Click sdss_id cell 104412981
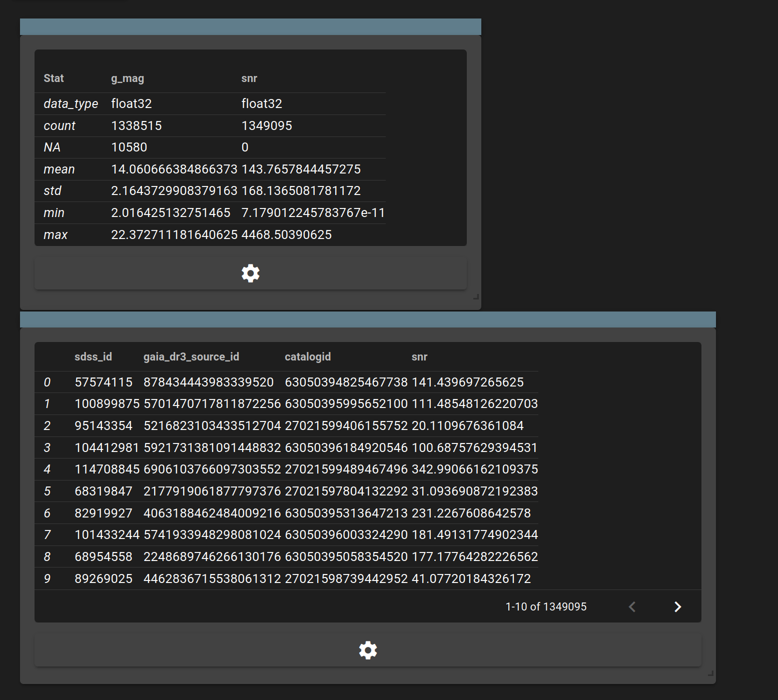Viewport: 778px width, 700px height. coord(107,447)
